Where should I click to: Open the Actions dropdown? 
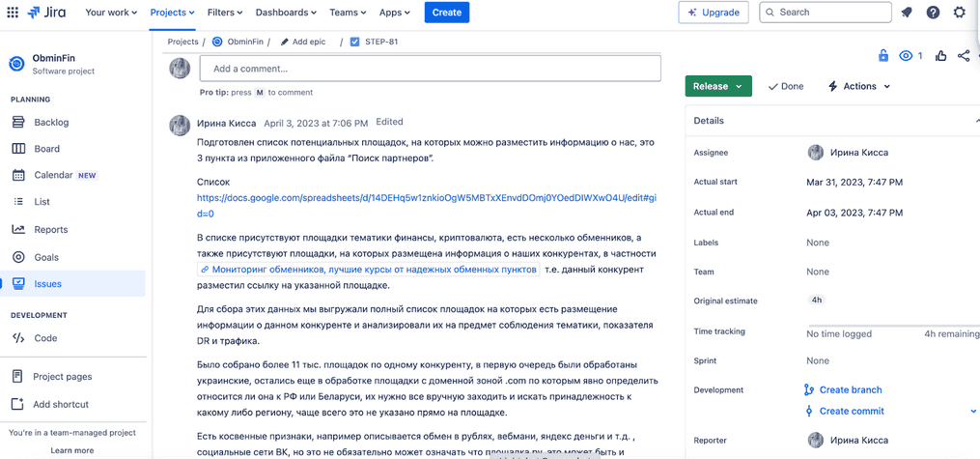point(859,86)
